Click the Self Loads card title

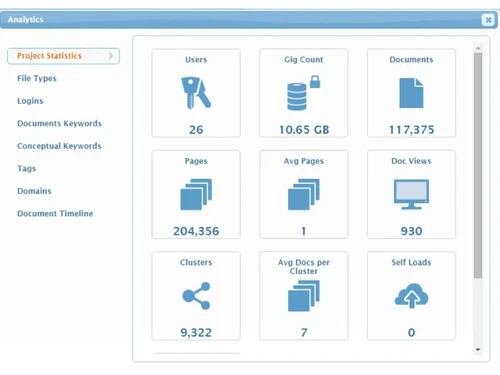pos(411,262)
